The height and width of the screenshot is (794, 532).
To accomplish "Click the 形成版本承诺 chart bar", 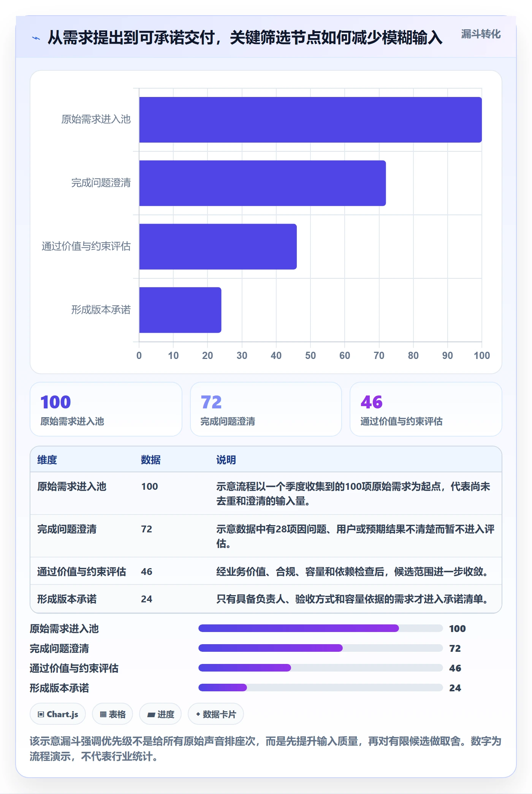I will 180,310.
